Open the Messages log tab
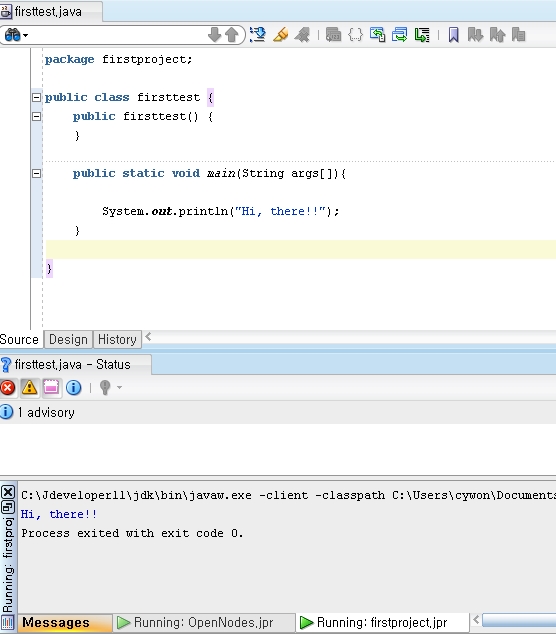The image size is (556, 634). [56, 623]
